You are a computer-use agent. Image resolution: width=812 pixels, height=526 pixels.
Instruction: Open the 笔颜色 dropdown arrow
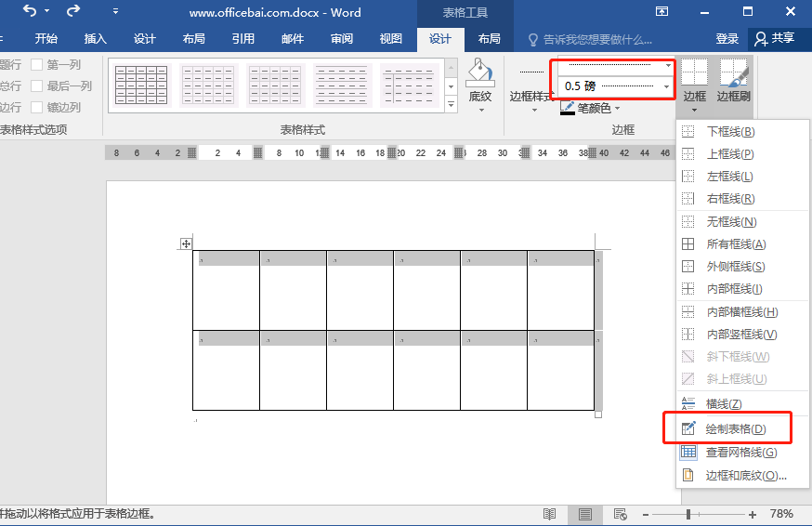coord(617,109)
